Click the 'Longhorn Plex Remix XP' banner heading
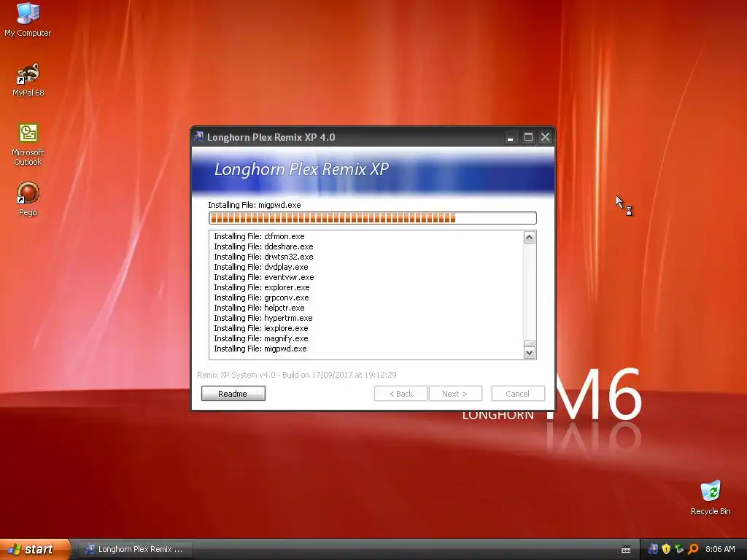The width and height of the screenshot is (747, 560). [x=301, y=169]
